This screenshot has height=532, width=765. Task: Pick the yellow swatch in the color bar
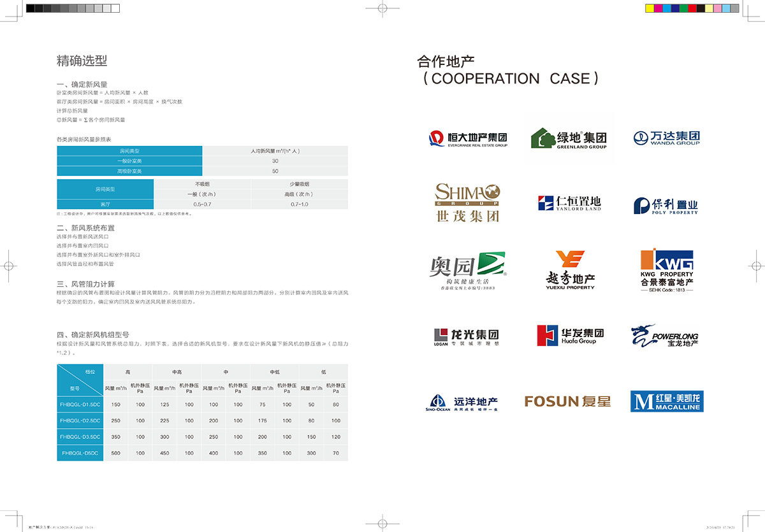coord(650,8)
